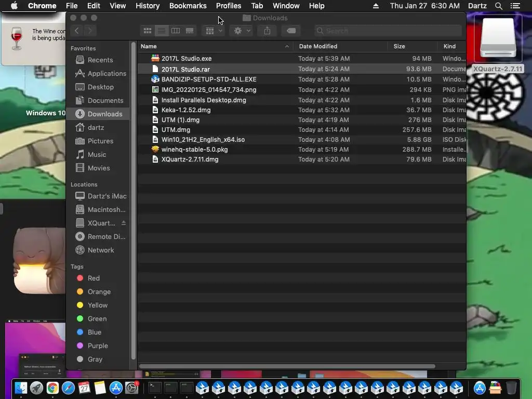Switch Finder to gallery view

point(190,31)
